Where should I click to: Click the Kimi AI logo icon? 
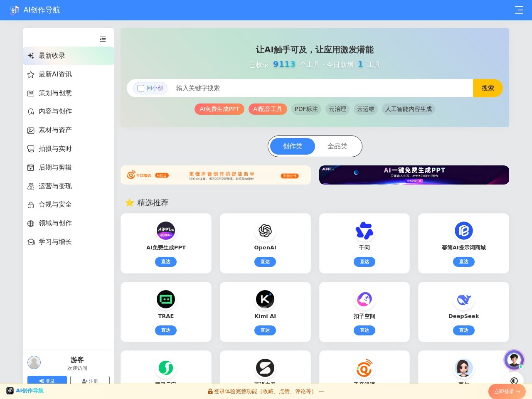click(265, 299)
